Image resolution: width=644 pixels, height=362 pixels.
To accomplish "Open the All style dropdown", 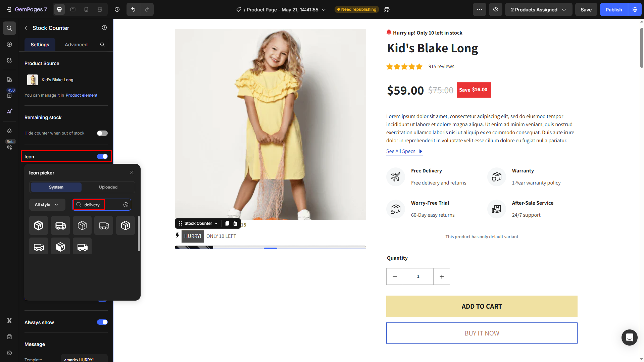I will click(47, 205).
